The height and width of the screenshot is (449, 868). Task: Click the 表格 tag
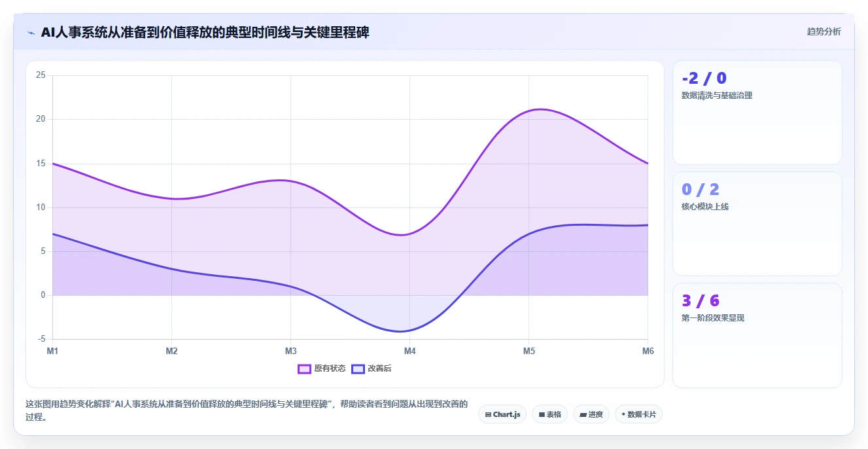coord(549,414)
